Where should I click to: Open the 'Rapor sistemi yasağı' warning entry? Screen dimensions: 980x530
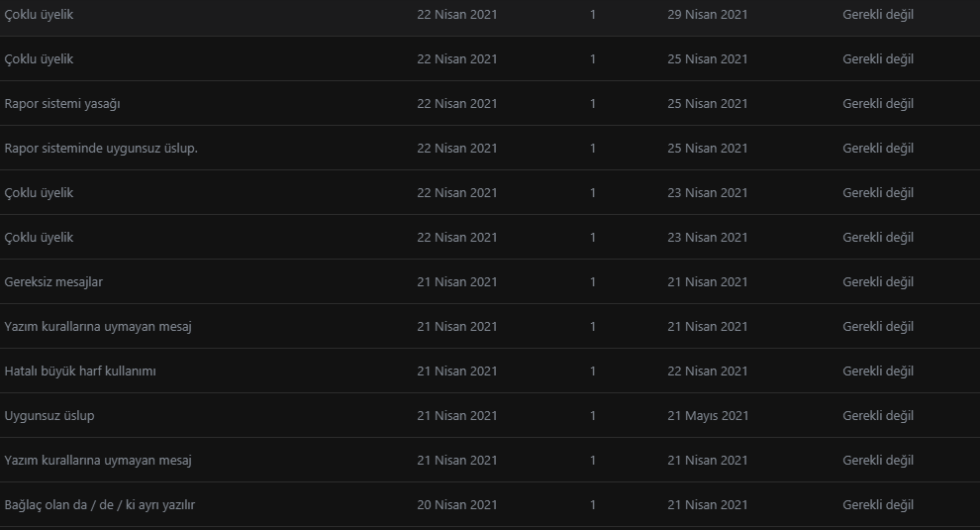point(62,104)
